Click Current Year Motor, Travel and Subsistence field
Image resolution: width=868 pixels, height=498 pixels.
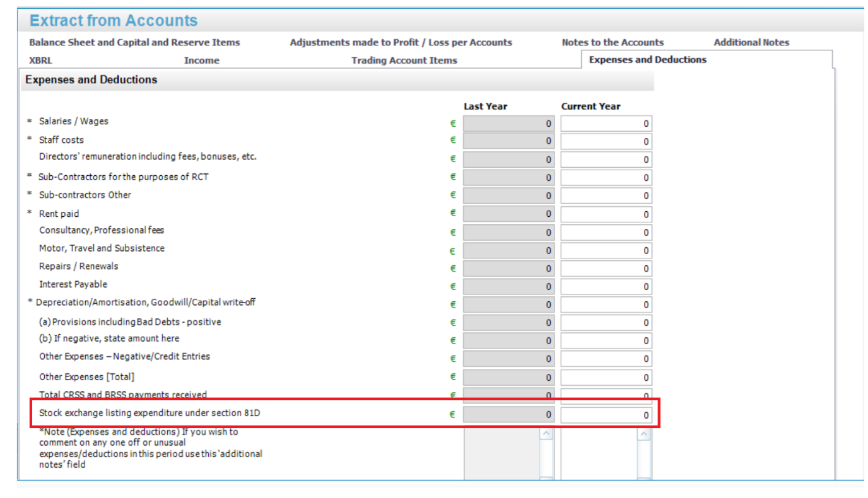(x=606, y=250)
